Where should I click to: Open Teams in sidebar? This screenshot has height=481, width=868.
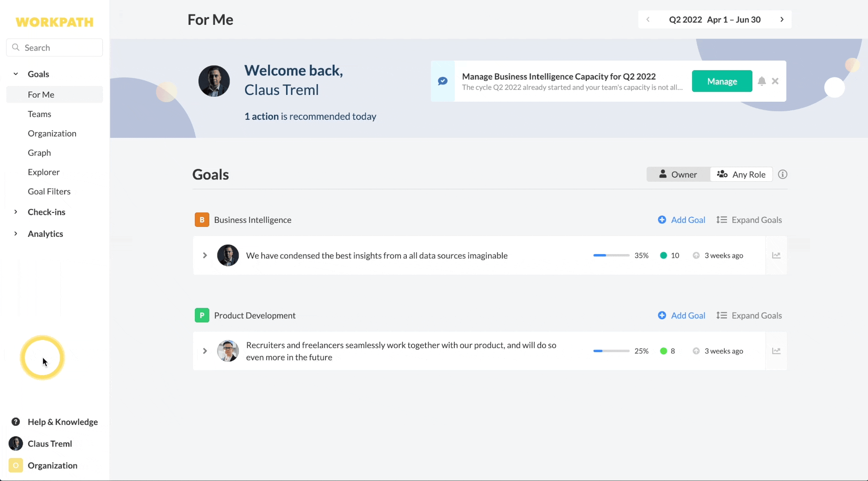click(x=39, y=114)
